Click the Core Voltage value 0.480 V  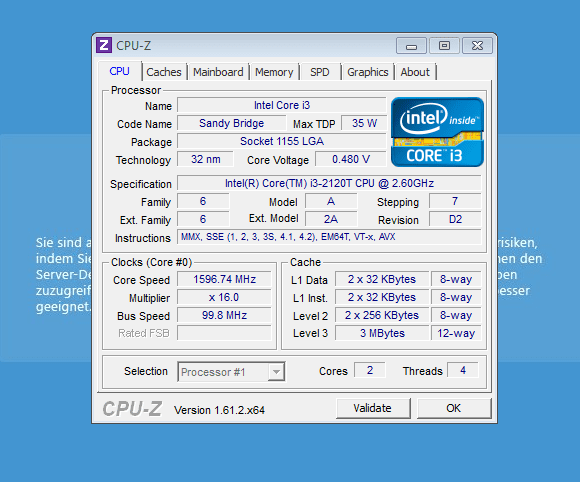point(351,159)
